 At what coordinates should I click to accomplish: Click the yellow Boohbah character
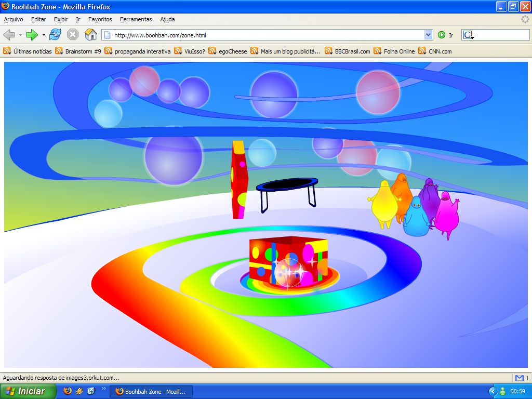pyautogui.click(x=384, y=205)
